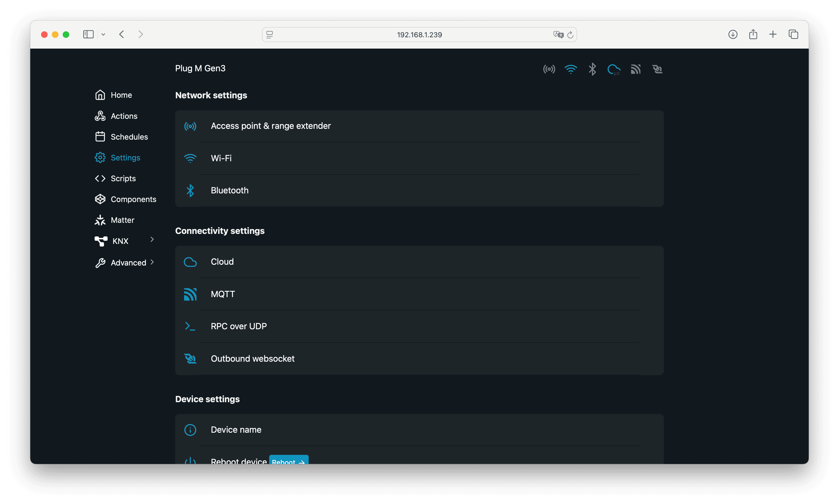Click the cloud sync status icon in header

(614, 70)
